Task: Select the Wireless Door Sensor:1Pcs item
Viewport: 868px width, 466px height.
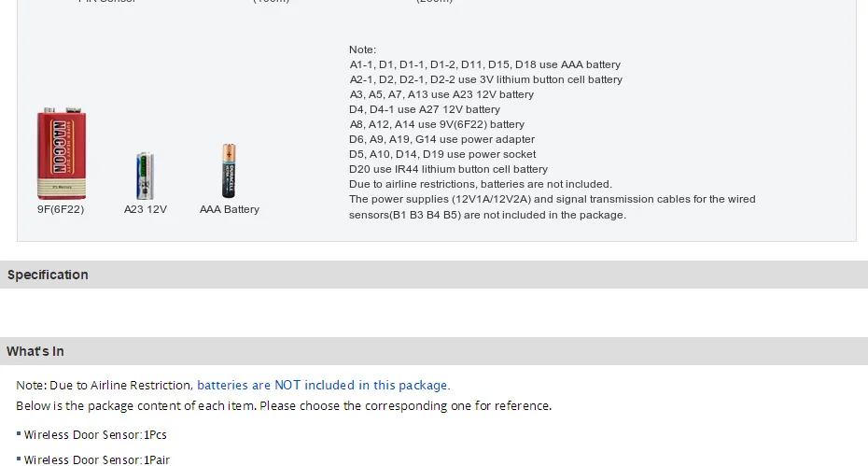Action: (95, 435)
